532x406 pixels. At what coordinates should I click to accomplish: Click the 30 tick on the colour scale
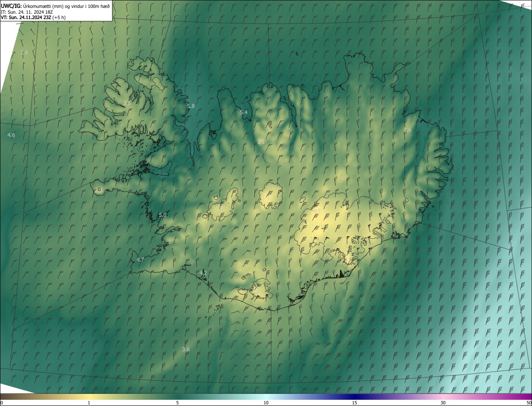click(x=443, y=403)
